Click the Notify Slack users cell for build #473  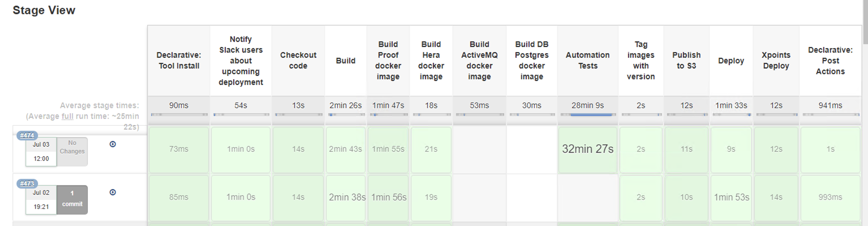pyautogui.click(x=240, y=197)
